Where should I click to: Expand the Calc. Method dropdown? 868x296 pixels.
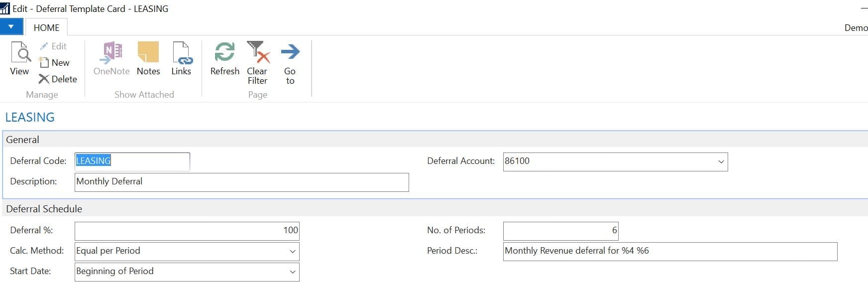pyautogui.click(x=293, y=252)
